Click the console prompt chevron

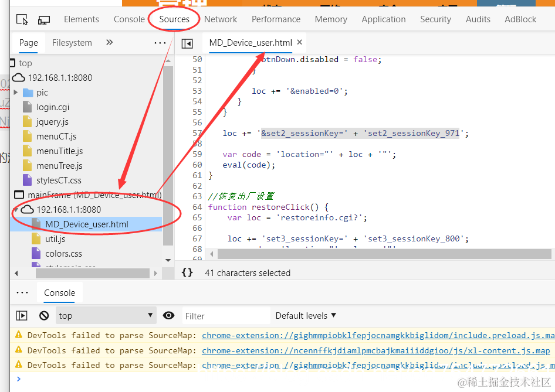tap(19, 379)
